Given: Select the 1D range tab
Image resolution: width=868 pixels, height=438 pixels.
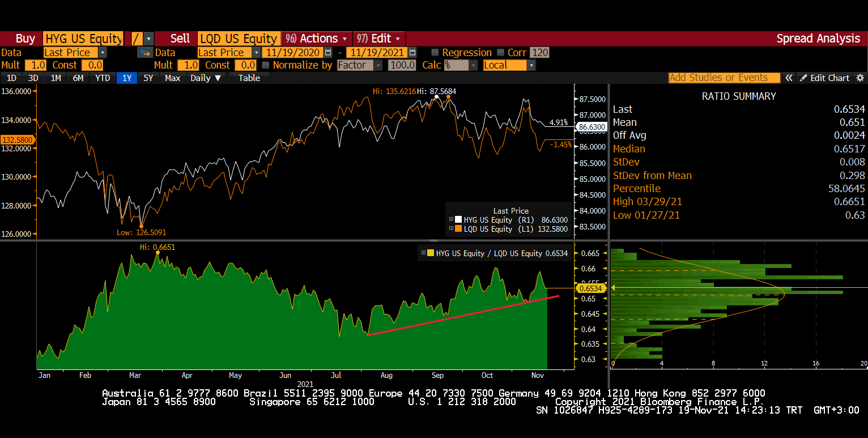Looking at the screenshot, I should point(11,78).
